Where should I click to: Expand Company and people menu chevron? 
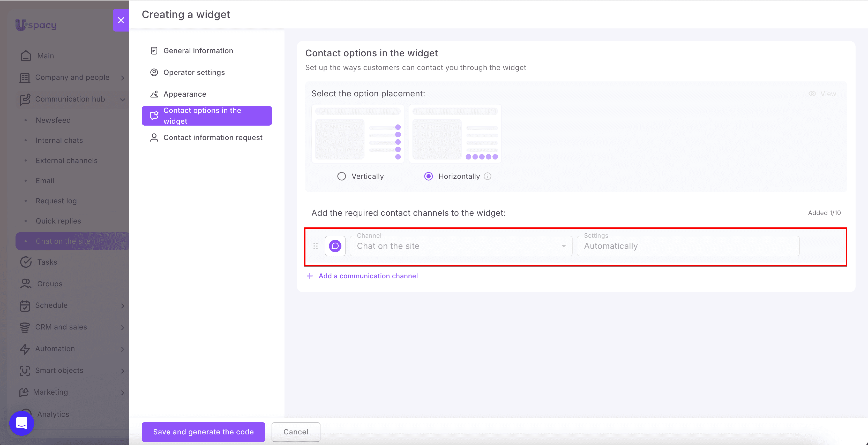[x=123, y=78]
